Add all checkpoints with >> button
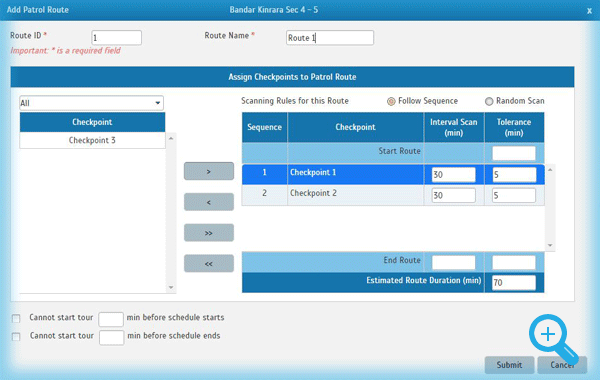 pos(209,233)
